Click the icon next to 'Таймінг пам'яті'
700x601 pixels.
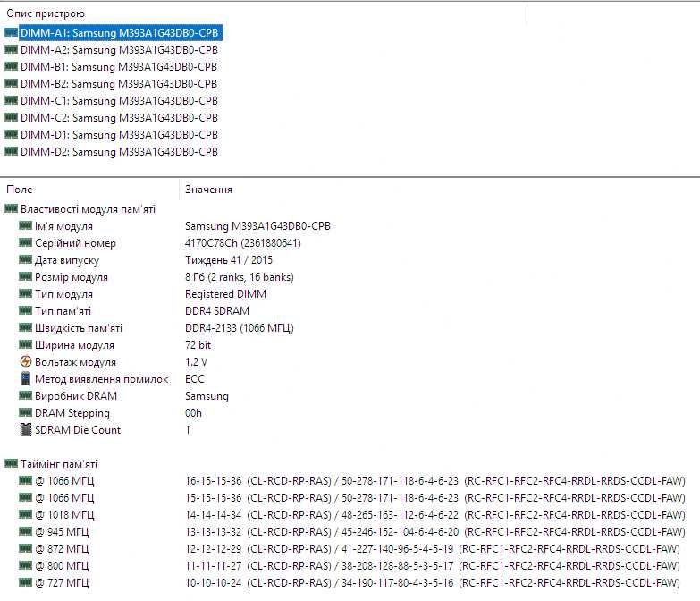click(11, 463)
